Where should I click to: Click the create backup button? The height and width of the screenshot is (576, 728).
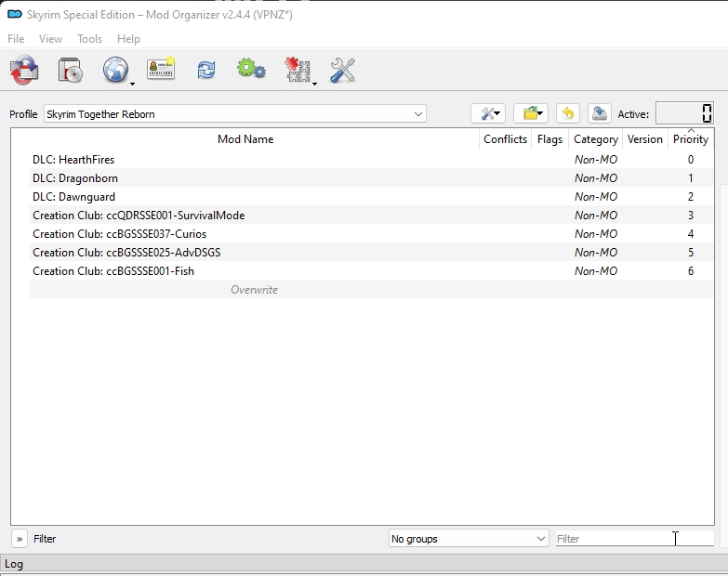coord(600,113)
